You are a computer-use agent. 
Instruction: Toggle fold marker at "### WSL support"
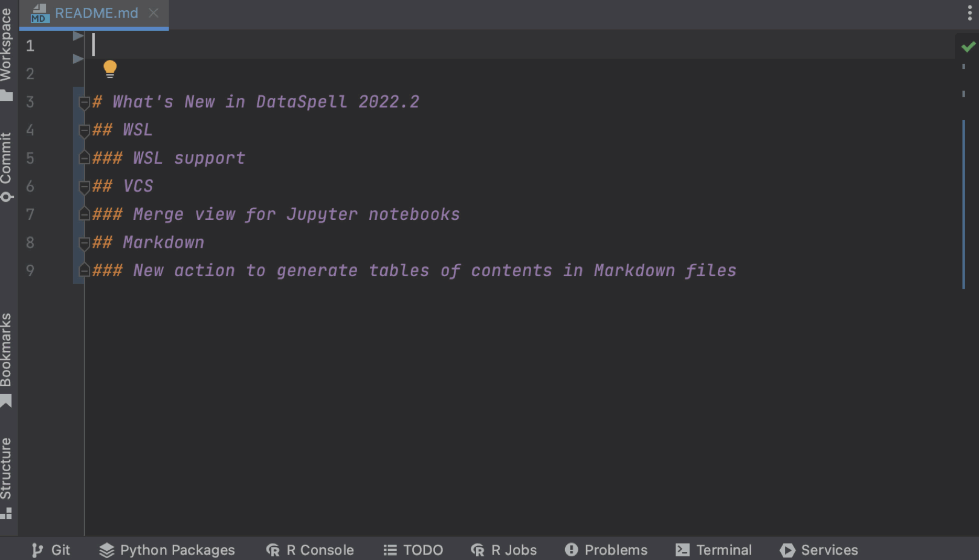85,158
